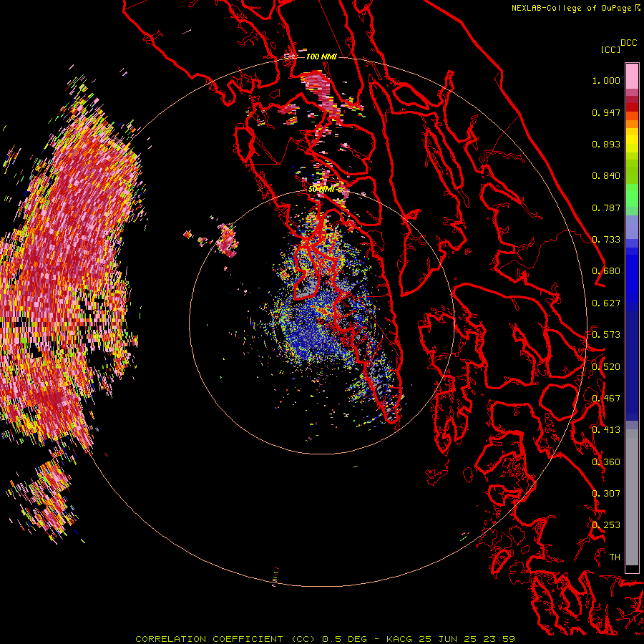Click the Correlation Coefficient product title caption
This screenshot has height=644, width=644.
tap(325, 639)
